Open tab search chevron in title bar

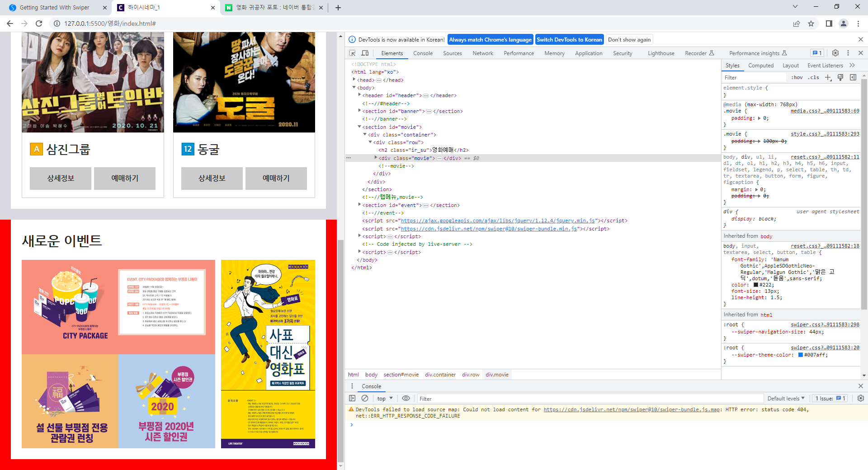pos(795,7)
